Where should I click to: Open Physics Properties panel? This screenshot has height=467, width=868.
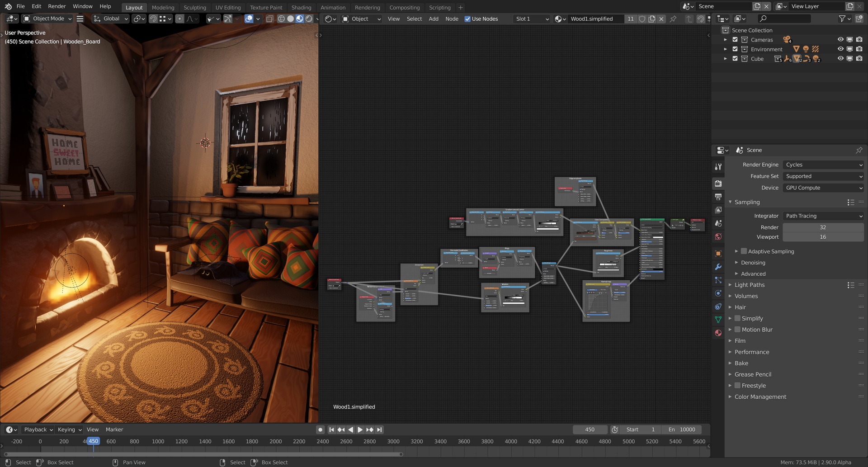pyautogui.click(x=718, y=293)
